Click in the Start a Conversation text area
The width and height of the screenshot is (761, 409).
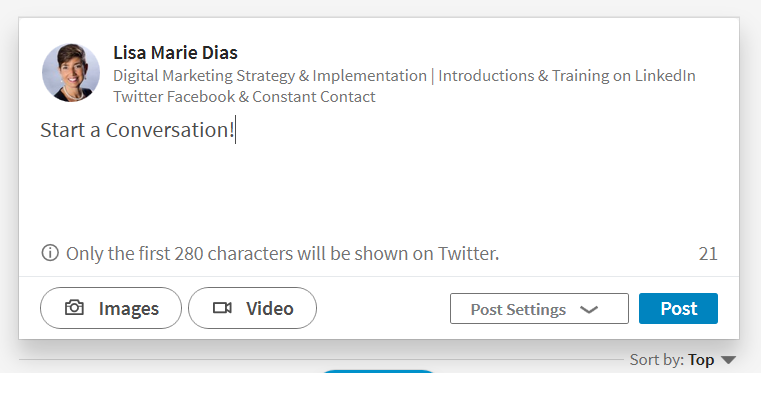(379, 175)
